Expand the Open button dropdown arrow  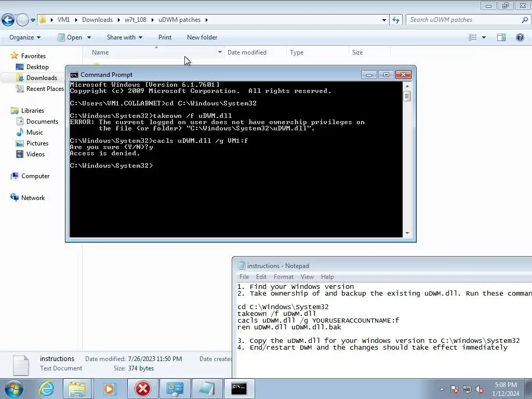pos(89,37)
